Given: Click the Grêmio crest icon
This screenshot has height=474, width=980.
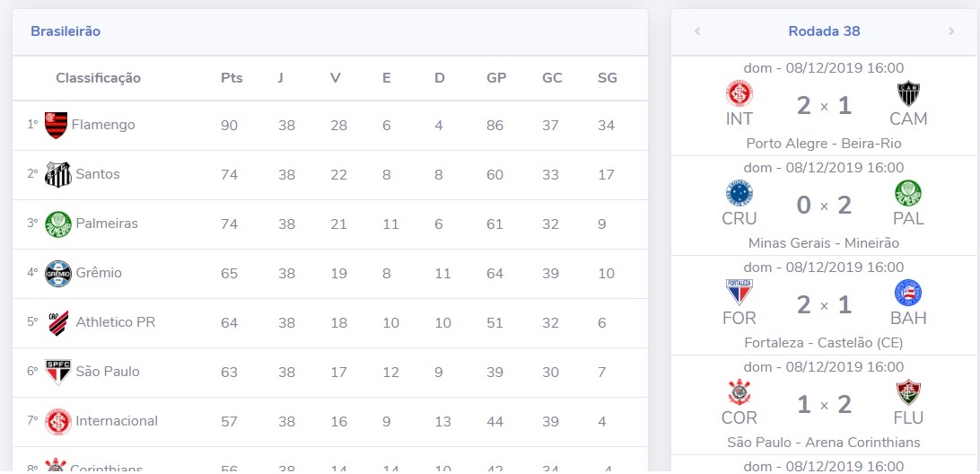Looking at the screenshot, I should (58, 273).
